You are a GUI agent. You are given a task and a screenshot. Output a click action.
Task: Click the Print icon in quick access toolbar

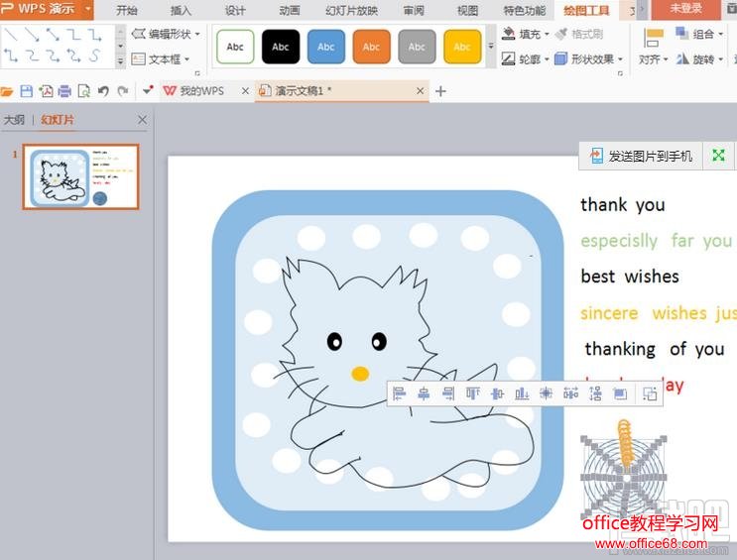coord(64,91)
